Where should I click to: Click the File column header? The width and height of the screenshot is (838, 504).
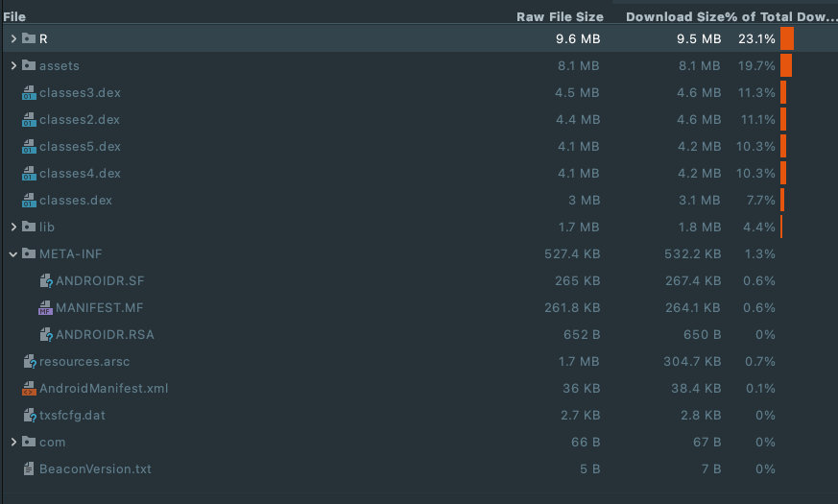pyautogui.click(x=14, y=16)
